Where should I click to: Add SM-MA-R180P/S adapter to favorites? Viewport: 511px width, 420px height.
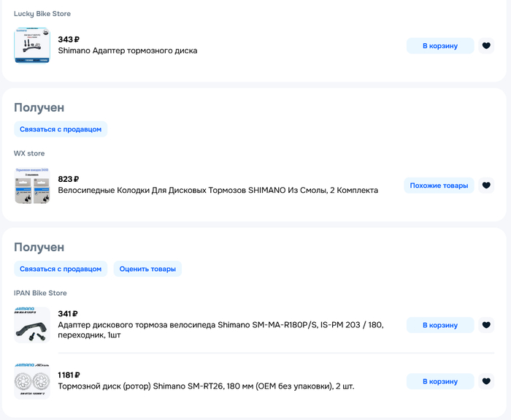pos(486,325)
